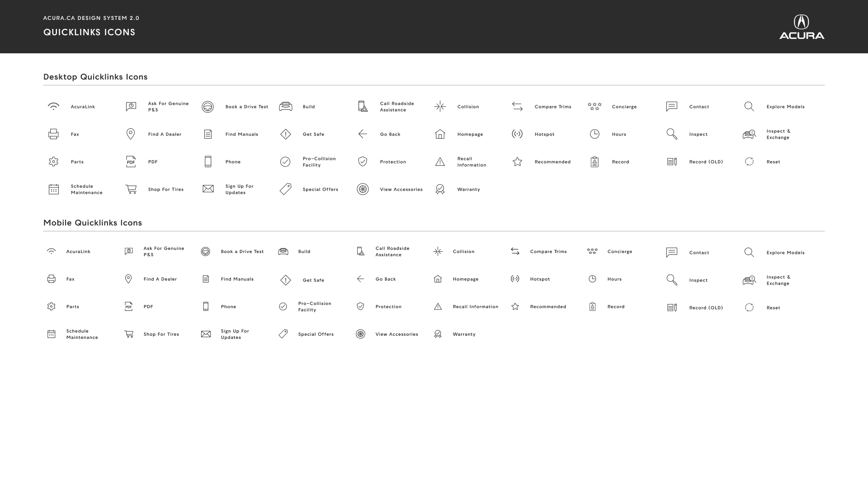Select the desktop Find A Dealer pin icon
The height and width of the screenshot is (488, 868).
tap(131, 134)
